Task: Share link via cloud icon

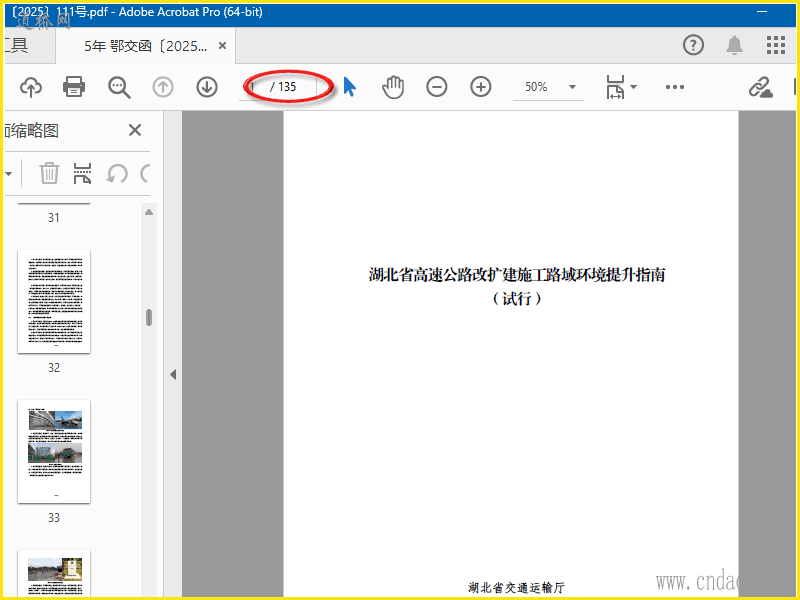Action: (x=760, y=87)
